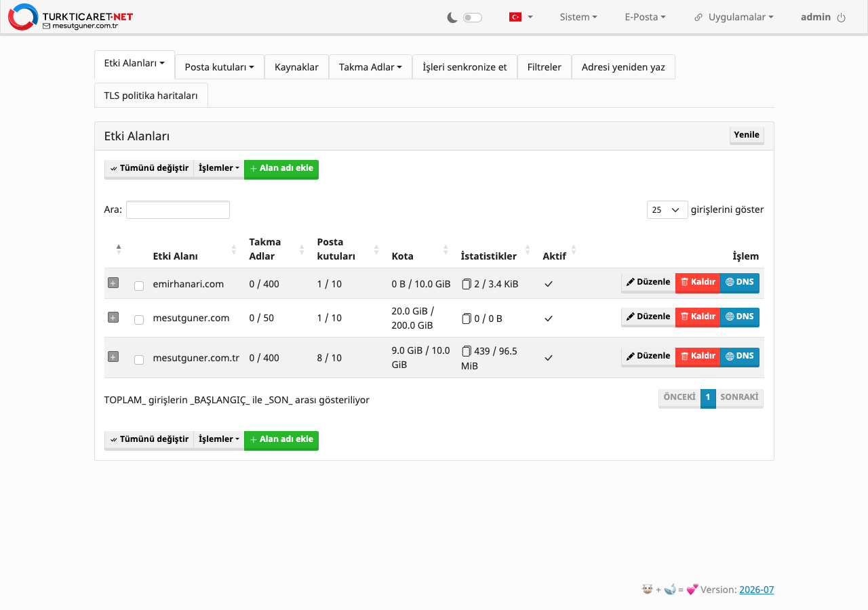Open the Takma Adlar tab

click(x=370, y=67)
